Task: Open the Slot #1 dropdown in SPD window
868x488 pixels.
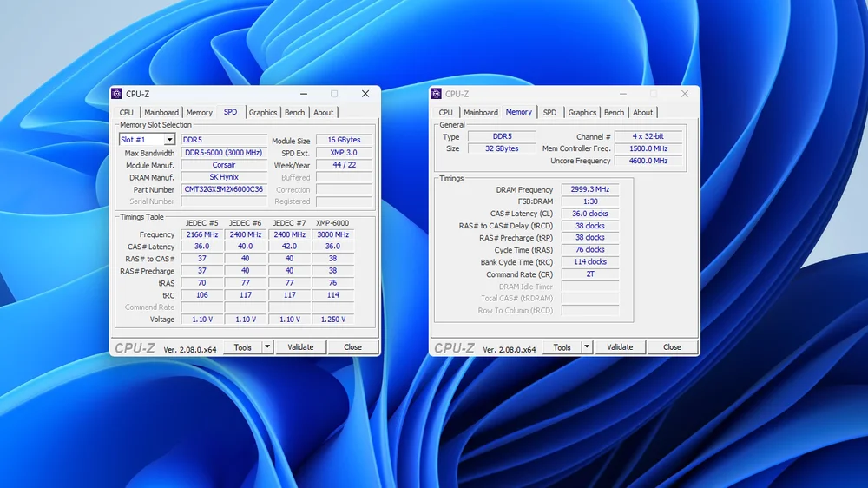Action: (147, 140)
